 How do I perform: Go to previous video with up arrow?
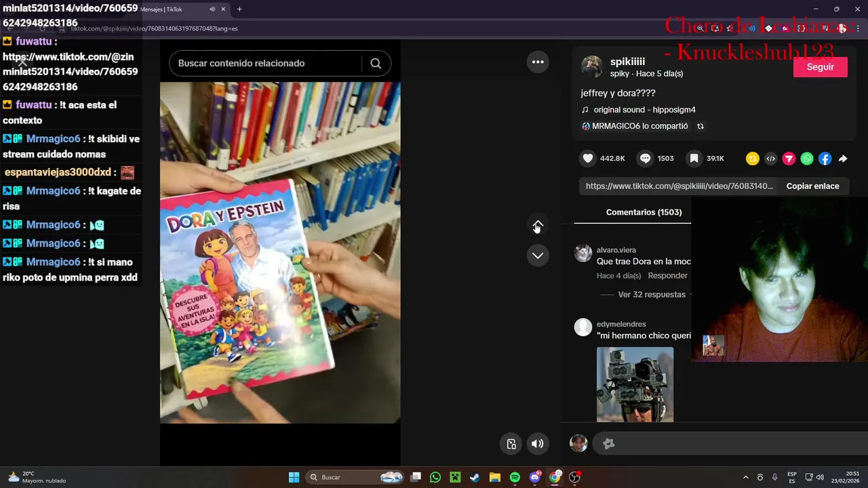click(538, 226)
